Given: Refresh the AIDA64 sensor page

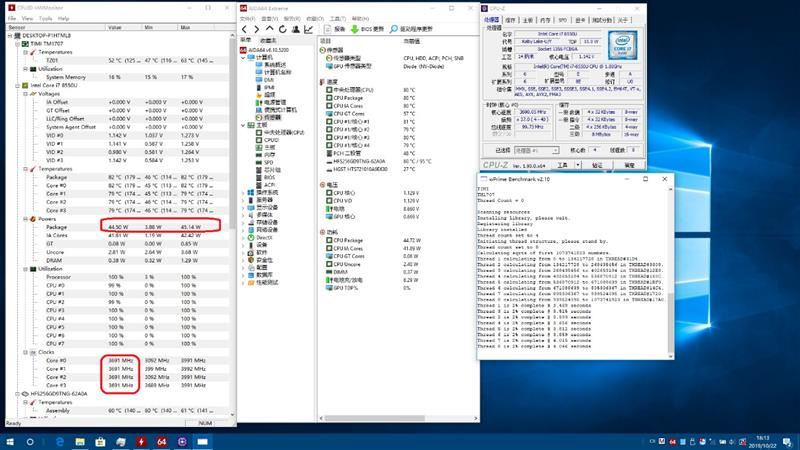Looking at the screenshot, I should (283, 29).
